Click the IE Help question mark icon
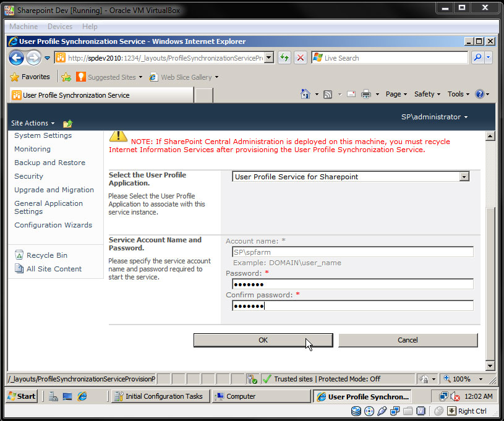 pos(479,94)
